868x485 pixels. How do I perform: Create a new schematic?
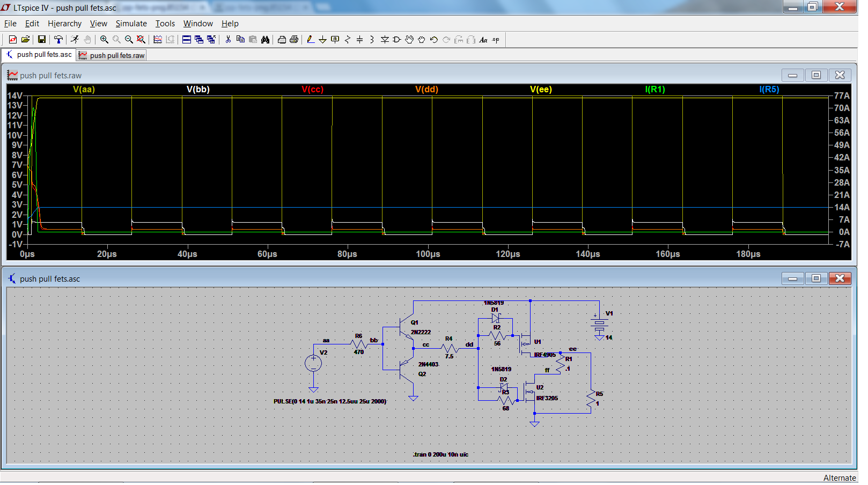(13, 40)
